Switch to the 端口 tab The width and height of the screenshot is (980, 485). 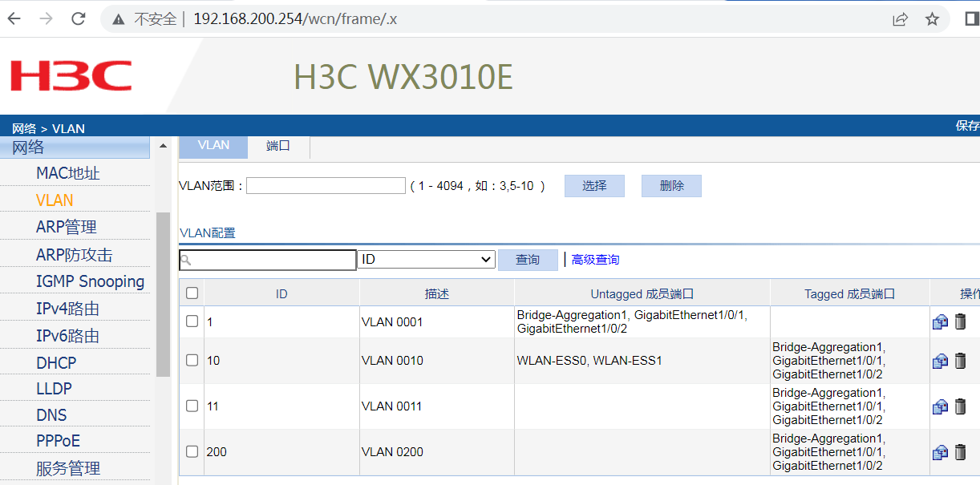point(278,146)
